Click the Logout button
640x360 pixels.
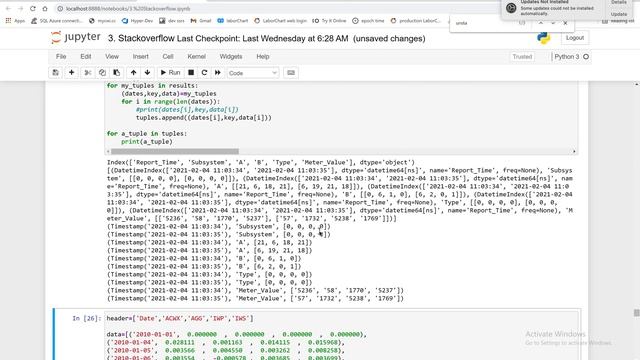pos(575,38)
